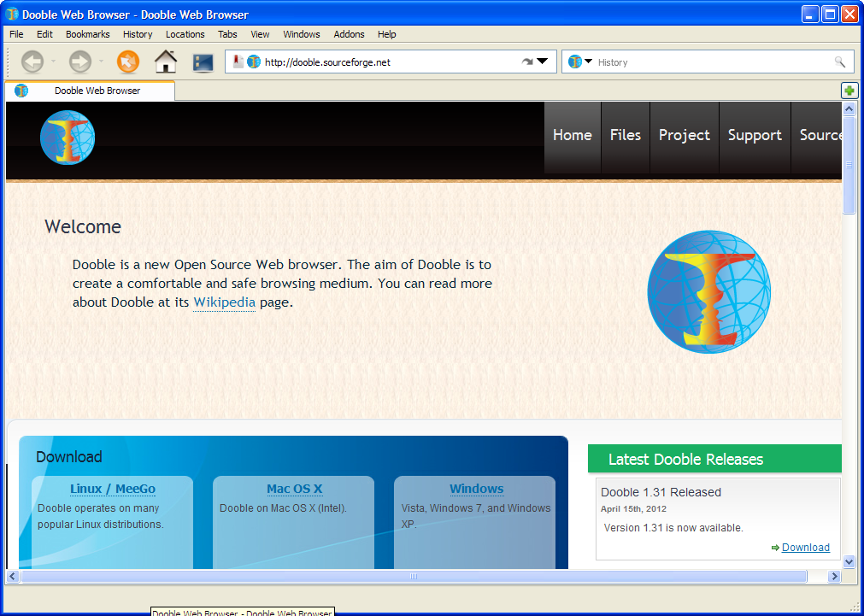Click the go arrow in address bar
This screenshot has width=864, height=616.
526,62
